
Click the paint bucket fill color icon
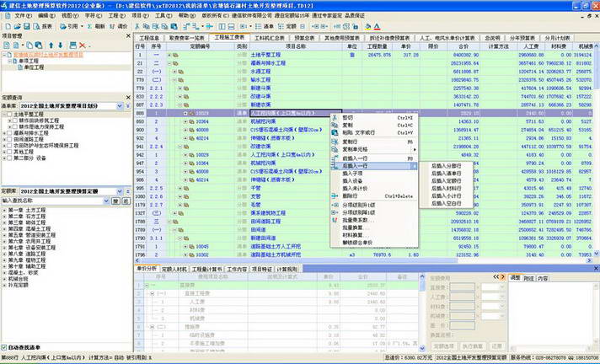[367, 26]
